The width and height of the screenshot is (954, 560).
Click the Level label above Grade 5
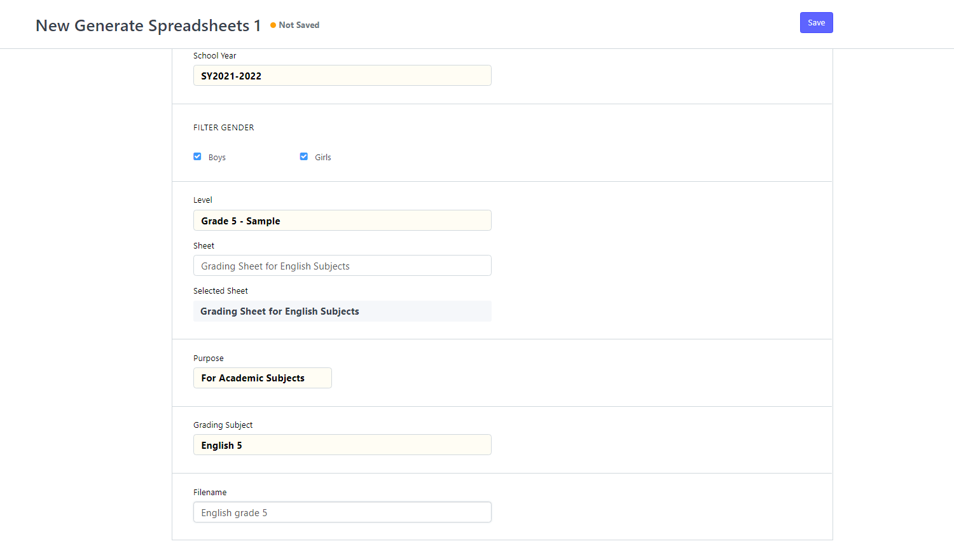[x=203, y=200]
